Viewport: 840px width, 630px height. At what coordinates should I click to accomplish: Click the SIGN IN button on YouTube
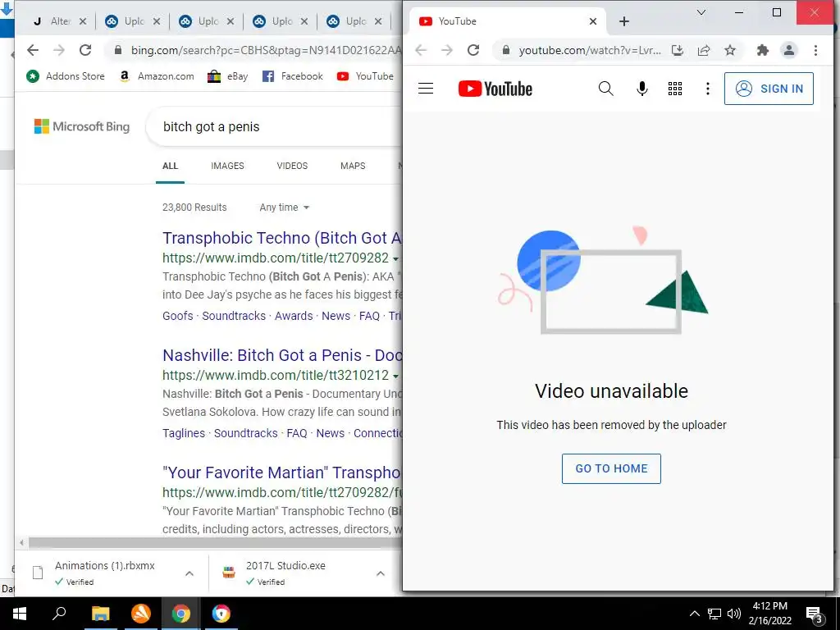tap(769, 89)
